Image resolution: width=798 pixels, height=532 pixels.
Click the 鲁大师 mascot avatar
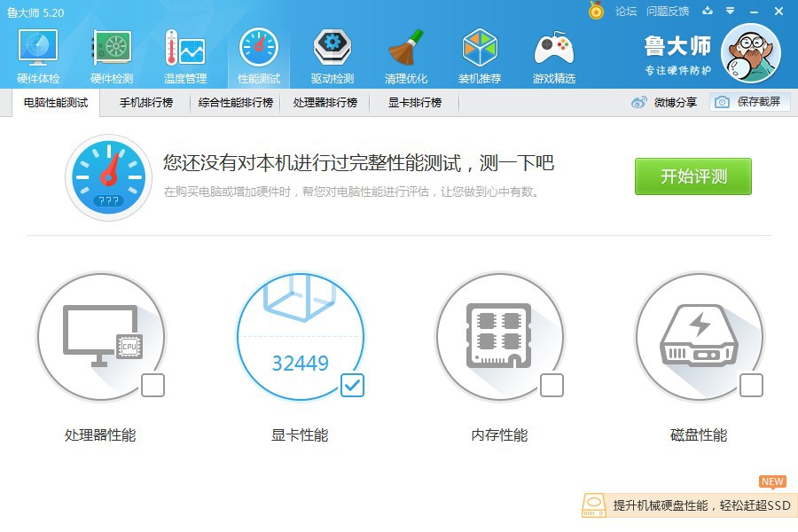751,53
